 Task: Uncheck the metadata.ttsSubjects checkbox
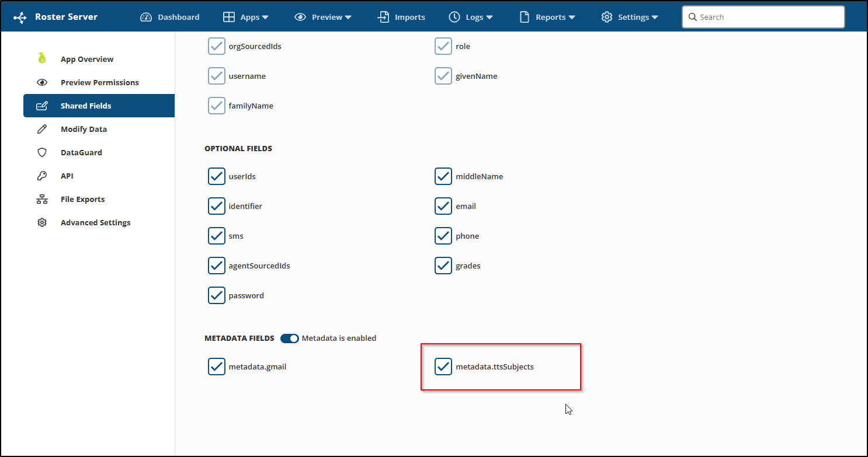[443, 367]
